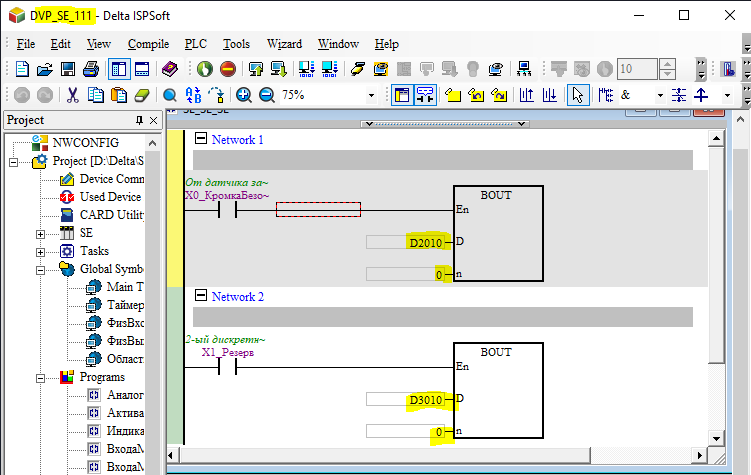Click the Print icon in toolbar
The width and height of the screenshot is (751, 475).
click(x=91, y=69)
